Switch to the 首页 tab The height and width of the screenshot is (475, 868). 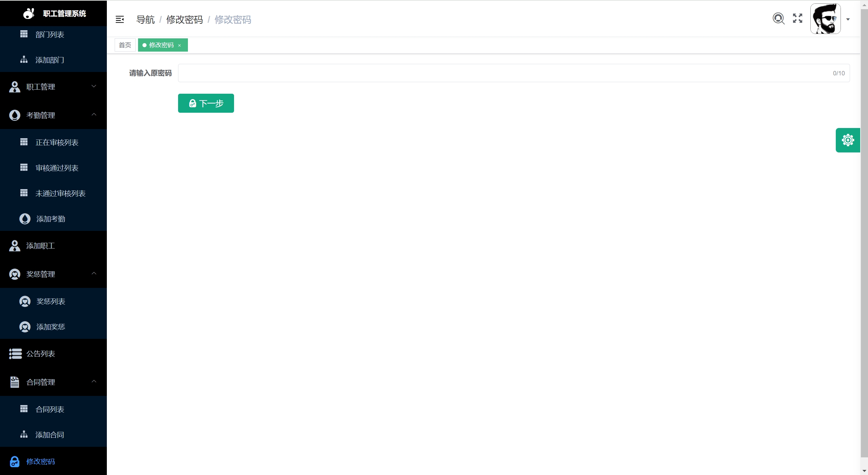coord(125,45)
